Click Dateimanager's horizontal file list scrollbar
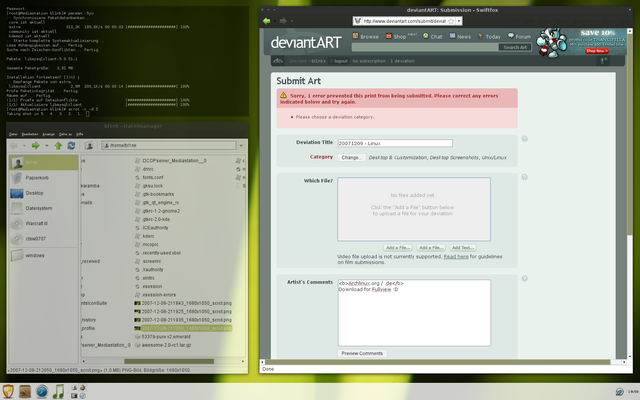The image size is (640, 400). 169,362
